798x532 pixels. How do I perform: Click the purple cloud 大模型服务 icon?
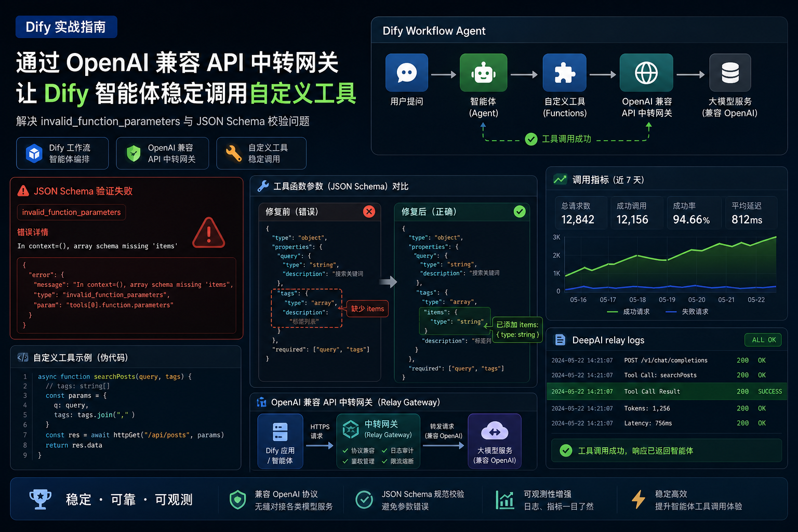[x=495, y=431]
